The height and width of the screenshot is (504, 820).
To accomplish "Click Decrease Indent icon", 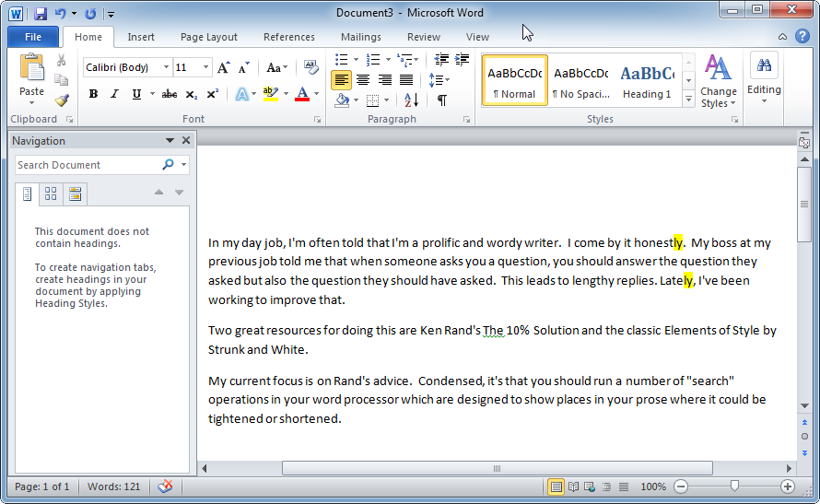I will pos(441,59).
